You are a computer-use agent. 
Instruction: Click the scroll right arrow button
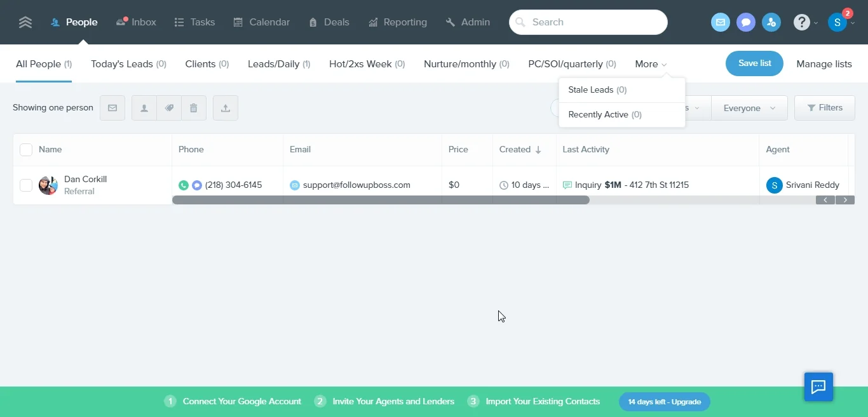[x=845, y=200]
